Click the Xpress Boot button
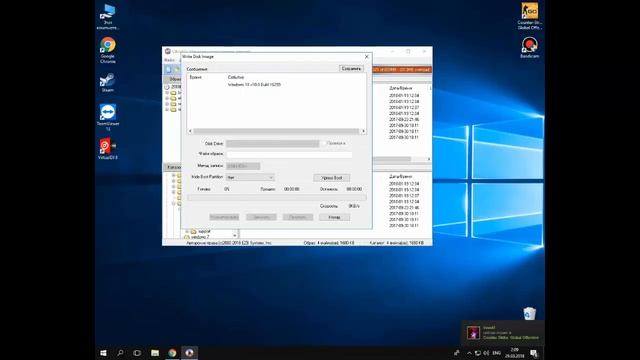The image size is (640, 360). (x=331, y=178)
